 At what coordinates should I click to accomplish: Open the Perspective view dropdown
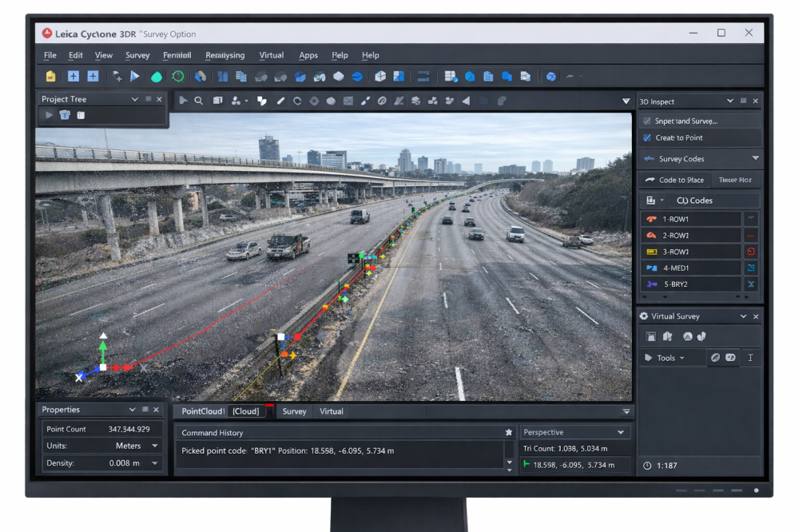click(621, 432)
